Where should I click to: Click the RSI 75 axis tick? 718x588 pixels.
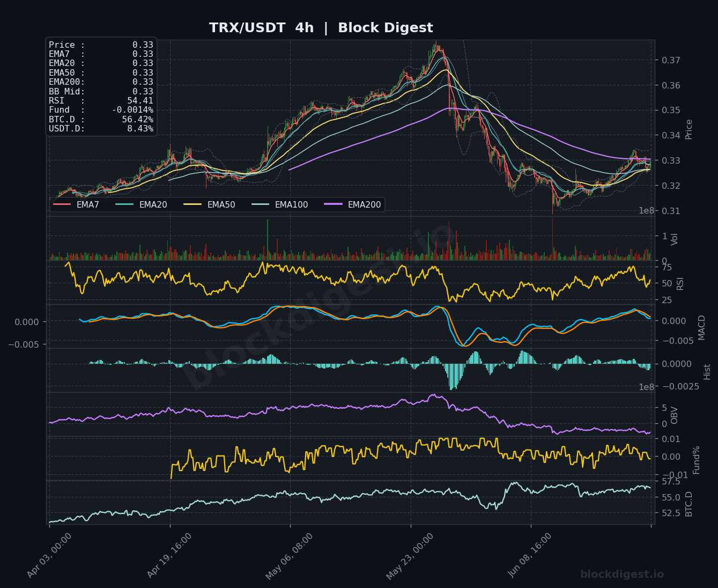coord(667,267)
